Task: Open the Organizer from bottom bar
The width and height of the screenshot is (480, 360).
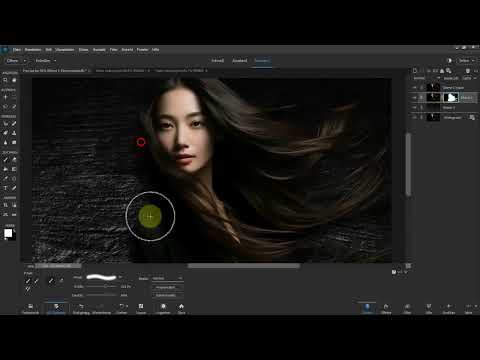Action: click(163, 309)
